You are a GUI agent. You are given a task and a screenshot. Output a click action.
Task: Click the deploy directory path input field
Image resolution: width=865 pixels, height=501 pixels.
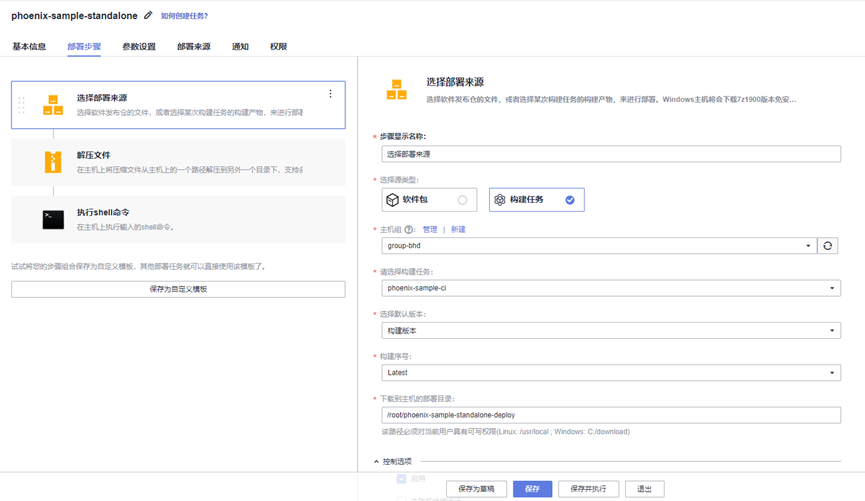pyautogui.click(x=611, y=415)
